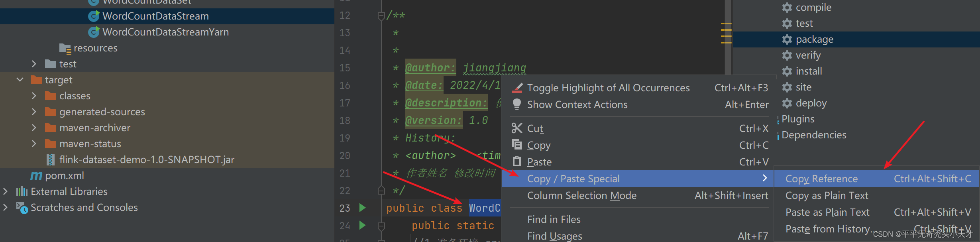Click the gear icon beside install
This screenshot has width=980, height=242.
(787, 71)
